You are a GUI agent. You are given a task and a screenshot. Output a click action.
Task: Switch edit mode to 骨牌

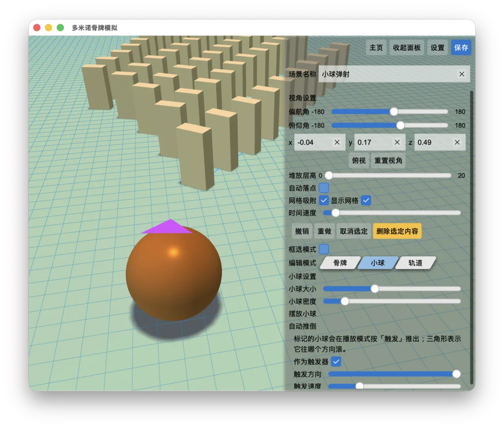[340, 263]
